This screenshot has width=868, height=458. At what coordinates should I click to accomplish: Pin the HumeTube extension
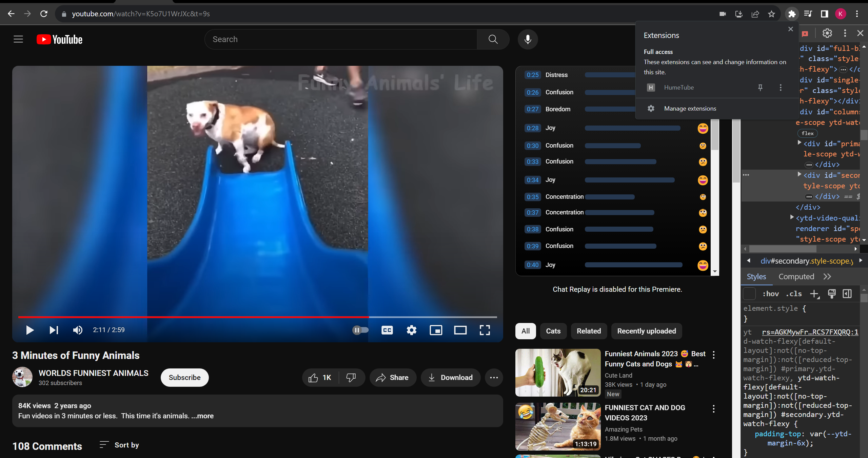pyautogui.click(x=760, y=88)
